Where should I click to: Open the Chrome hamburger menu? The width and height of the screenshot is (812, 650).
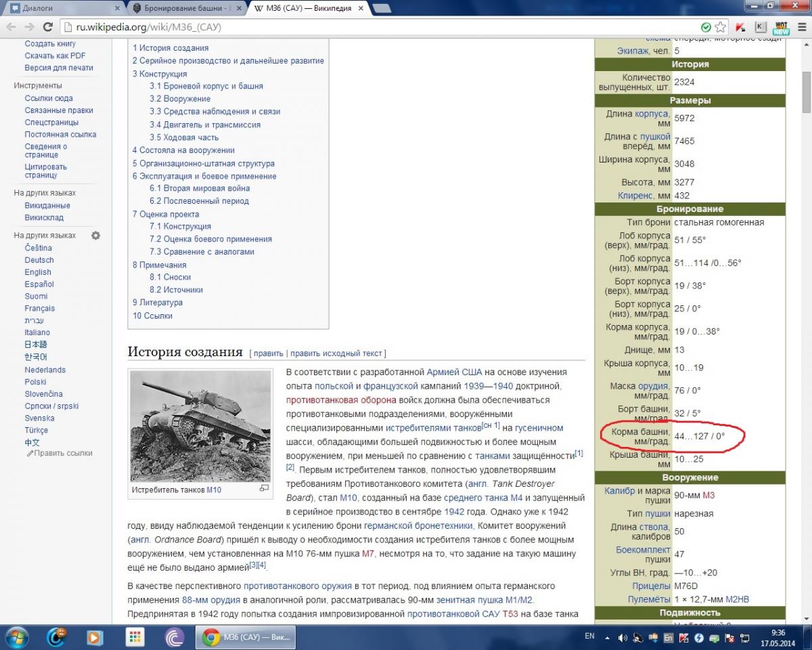800,27
